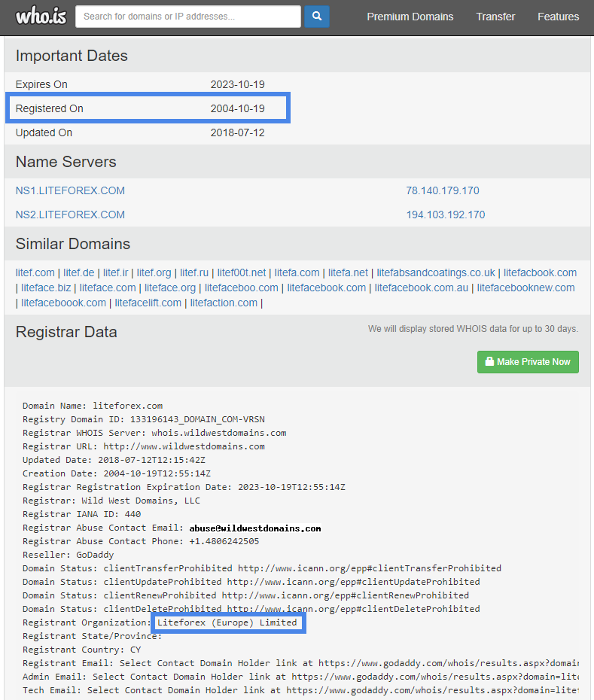The width and height of the screenshot is (594, 700).
Task: Open similar domain litefa.net
Action: pyautogui.click(x=348, y=272)
